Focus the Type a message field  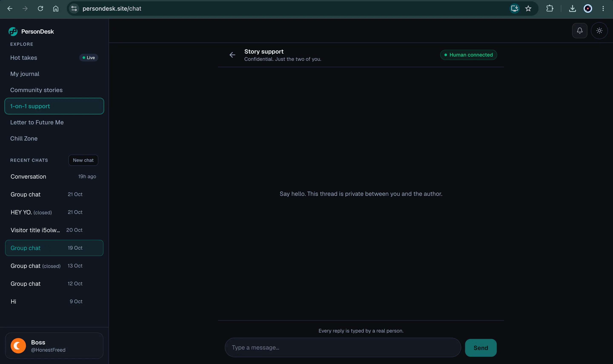click(x=343, y=348)
